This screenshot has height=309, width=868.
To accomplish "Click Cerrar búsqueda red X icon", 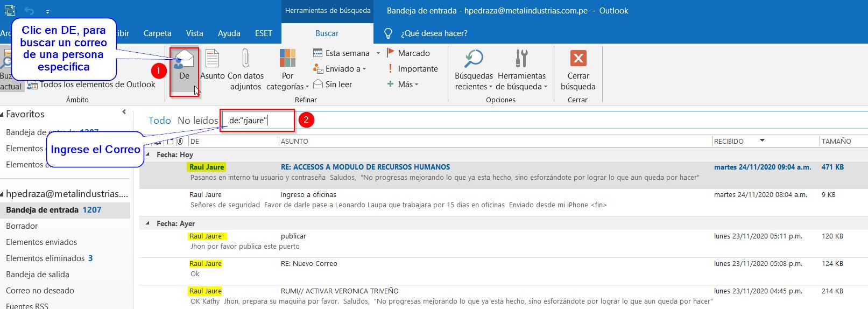I will [578, 58].
